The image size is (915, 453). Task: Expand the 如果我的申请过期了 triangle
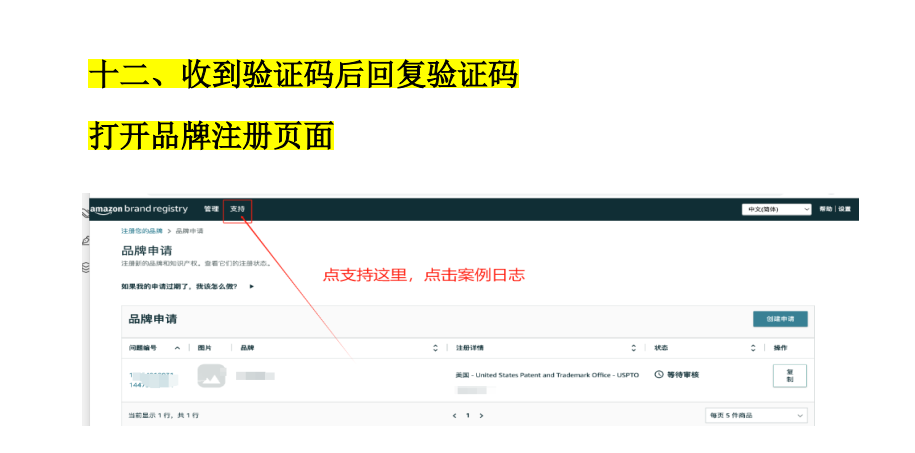coord(252,287)
